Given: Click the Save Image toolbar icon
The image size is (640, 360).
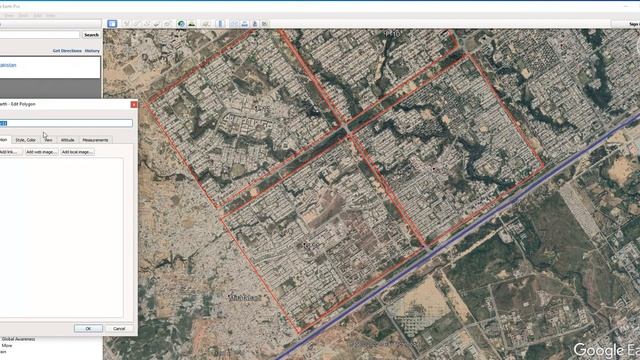Looking at the screenshot, I should (x=255, y=24).
